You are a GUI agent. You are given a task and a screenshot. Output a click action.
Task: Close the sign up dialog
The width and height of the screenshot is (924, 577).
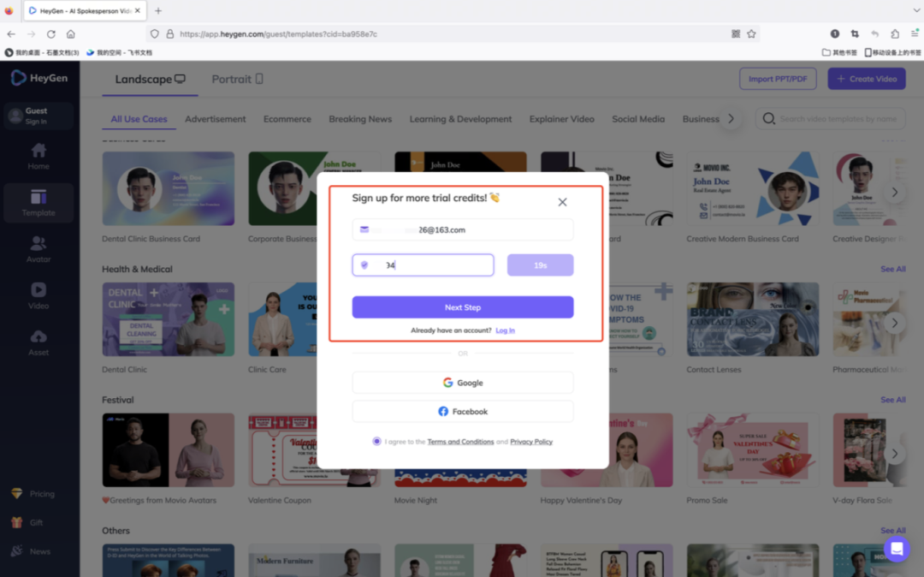[x=562, y=202]
